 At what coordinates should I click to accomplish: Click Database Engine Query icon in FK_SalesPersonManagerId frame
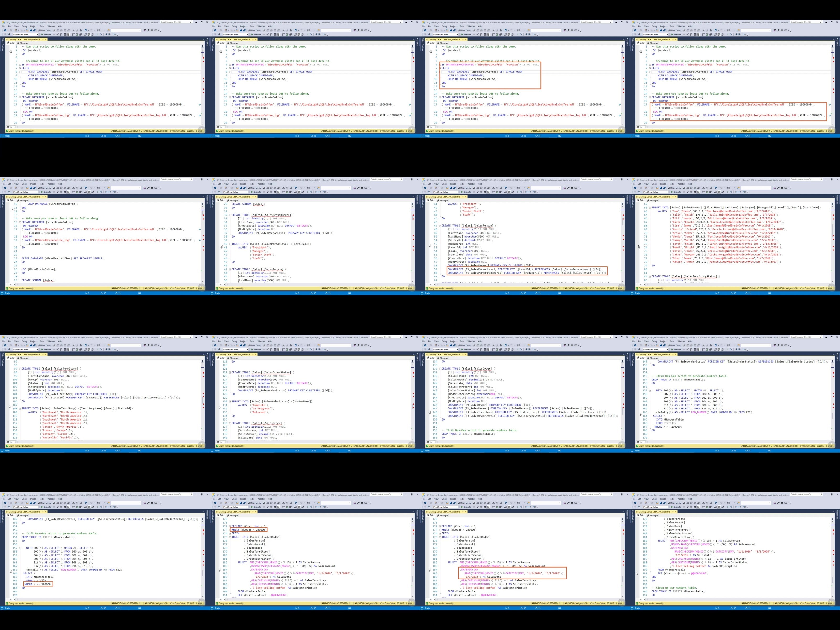point(474,188)
